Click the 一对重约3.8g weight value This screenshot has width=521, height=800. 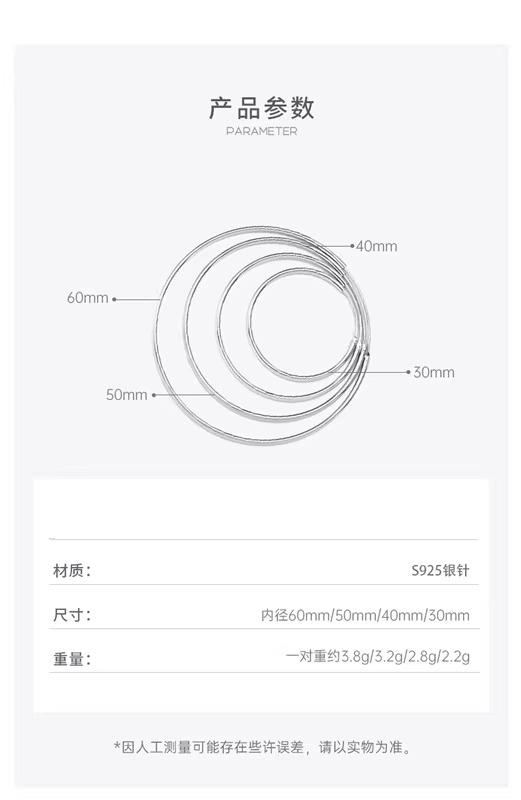pyautogui.click(x=378, y=656)
